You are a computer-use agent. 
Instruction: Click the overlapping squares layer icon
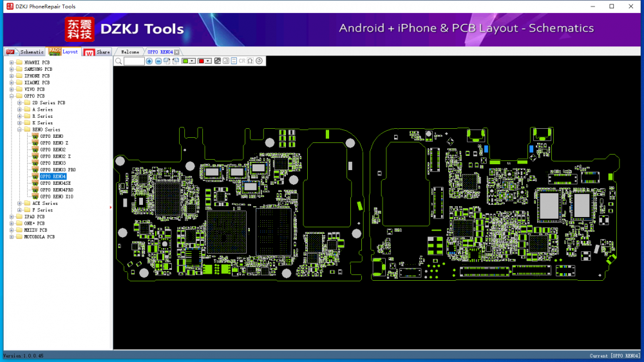[x=217, y=61]
